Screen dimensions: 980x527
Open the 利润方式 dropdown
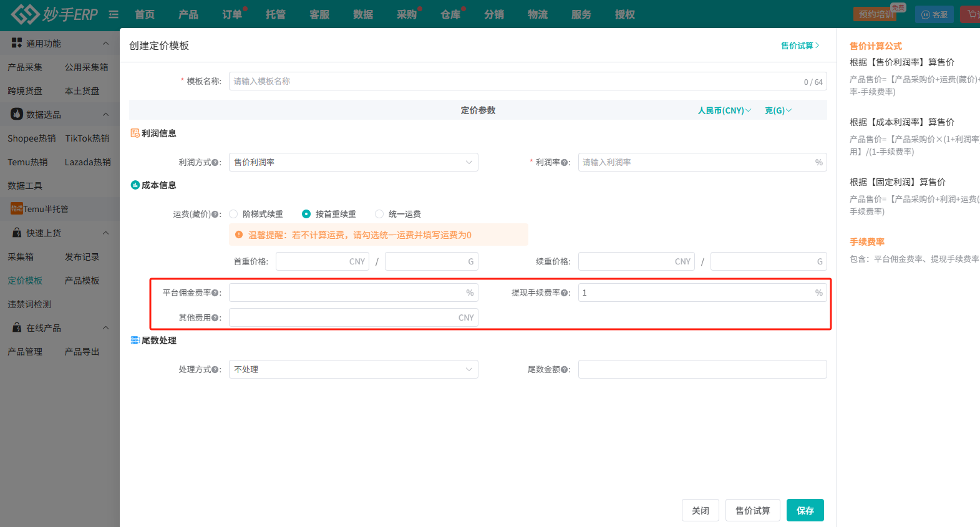click(x=353, y=162)
